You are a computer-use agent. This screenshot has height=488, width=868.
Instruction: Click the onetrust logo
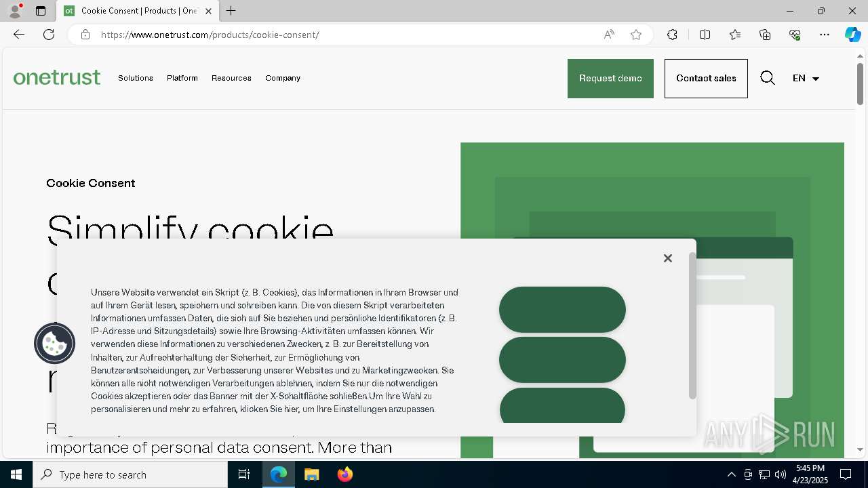pyautogui.click(x=57, y=77)
